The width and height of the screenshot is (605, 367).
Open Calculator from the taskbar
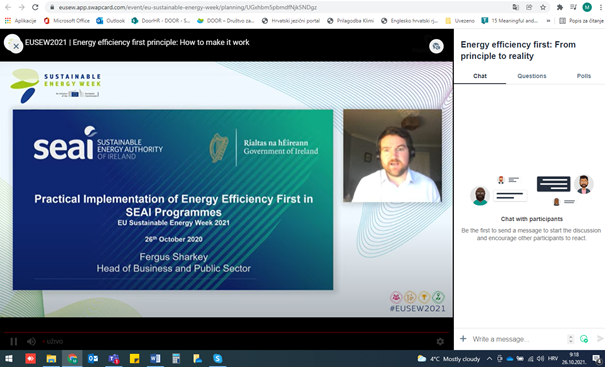coord(176,359)
